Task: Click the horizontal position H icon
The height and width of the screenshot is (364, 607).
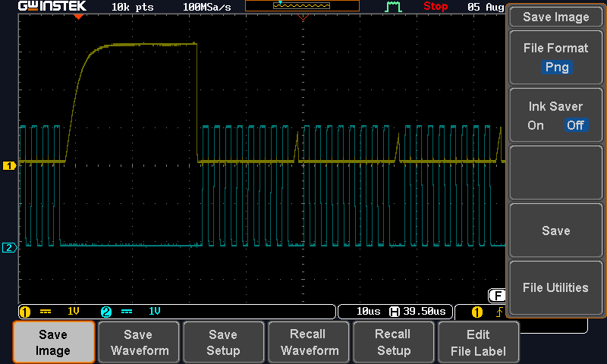Action: [x=394, y=312]
